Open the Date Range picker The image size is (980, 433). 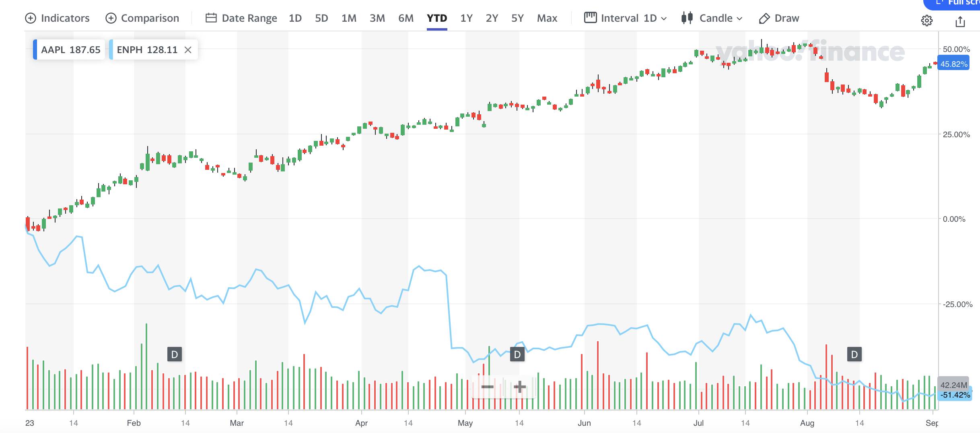tap(241, 18)
